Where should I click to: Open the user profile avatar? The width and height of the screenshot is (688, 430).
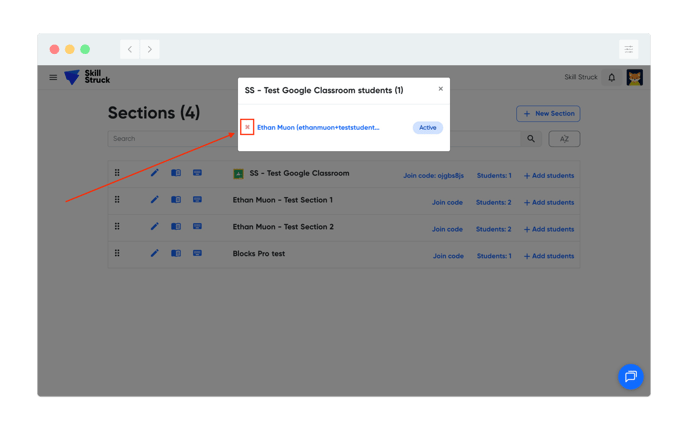point(634,77)
